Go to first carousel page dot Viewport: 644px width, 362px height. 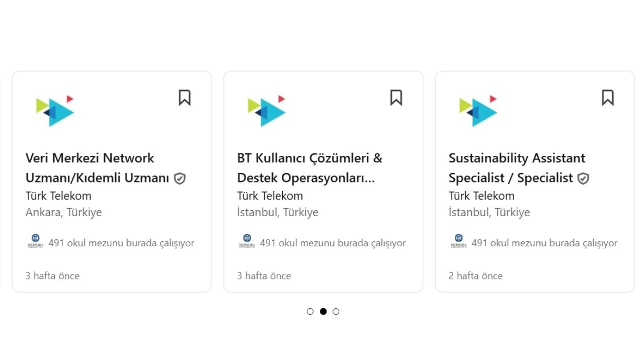coord(310,311)
